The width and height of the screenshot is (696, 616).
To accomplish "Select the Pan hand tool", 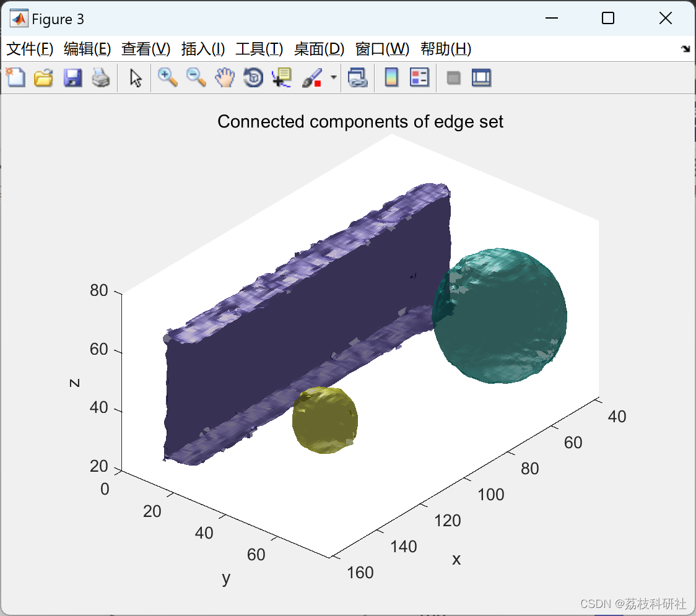I will pyautogui.click(x=225, y=77).
